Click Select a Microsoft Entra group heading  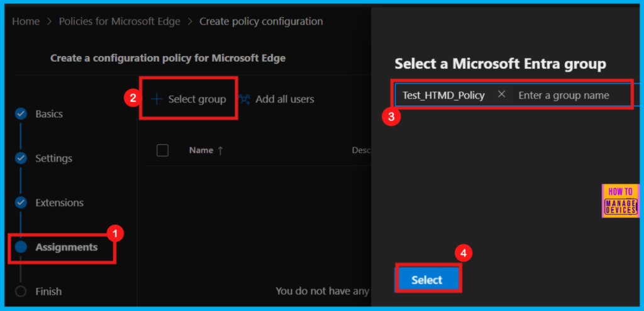tap(500, 64)
